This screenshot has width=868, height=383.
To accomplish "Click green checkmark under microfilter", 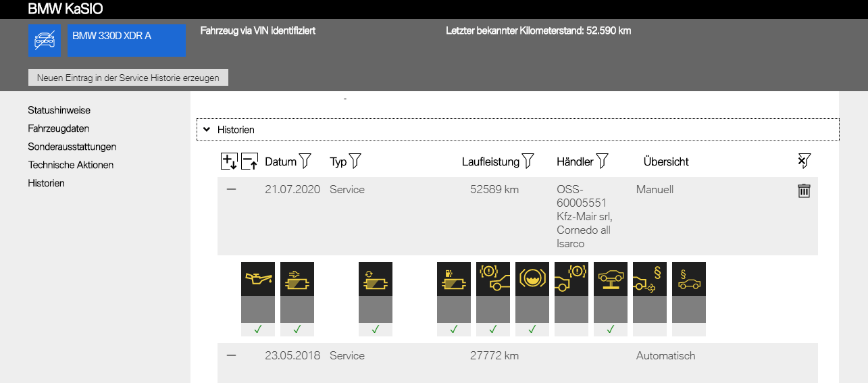I will pyautogui.click(x=376, y=329).
